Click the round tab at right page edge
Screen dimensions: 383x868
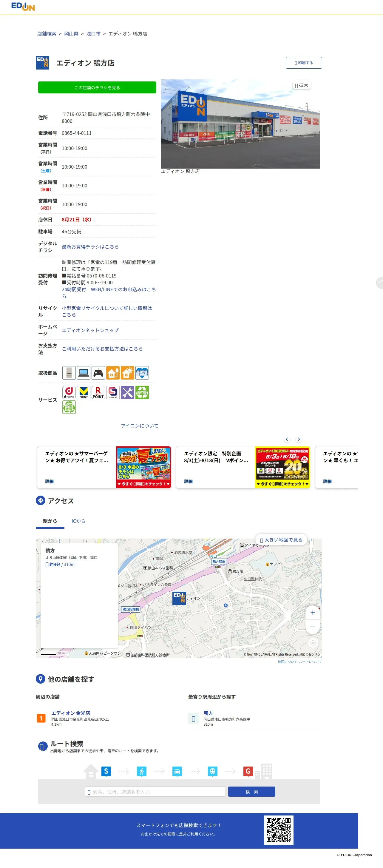pos(380,283)
